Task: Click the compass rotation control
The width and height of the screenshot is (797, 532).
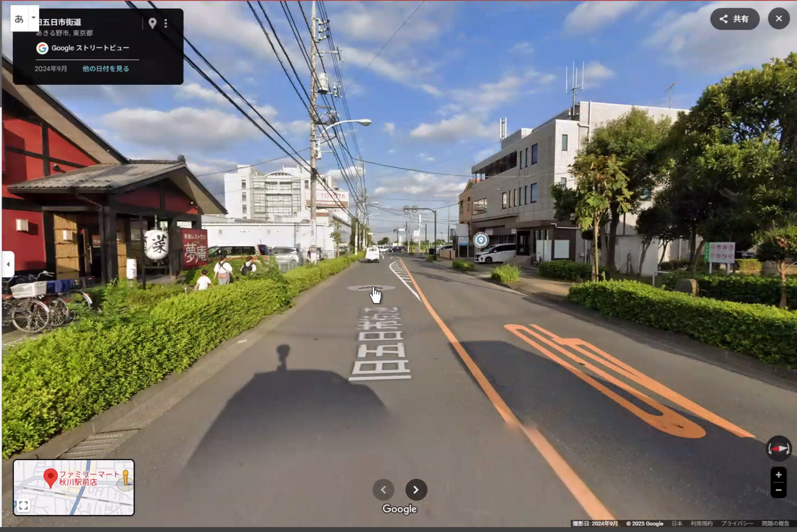Action: [778, 449]
